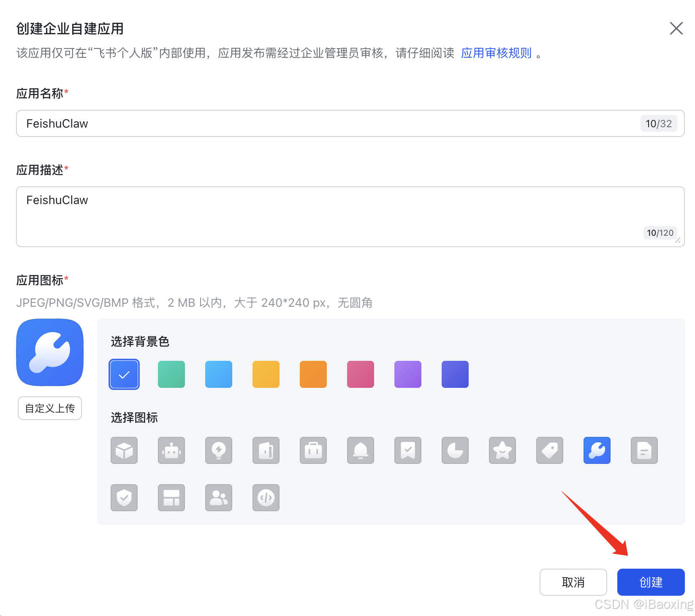Select the pie chart icon
This screenshot has height=616, width=695.
point(455,450)
